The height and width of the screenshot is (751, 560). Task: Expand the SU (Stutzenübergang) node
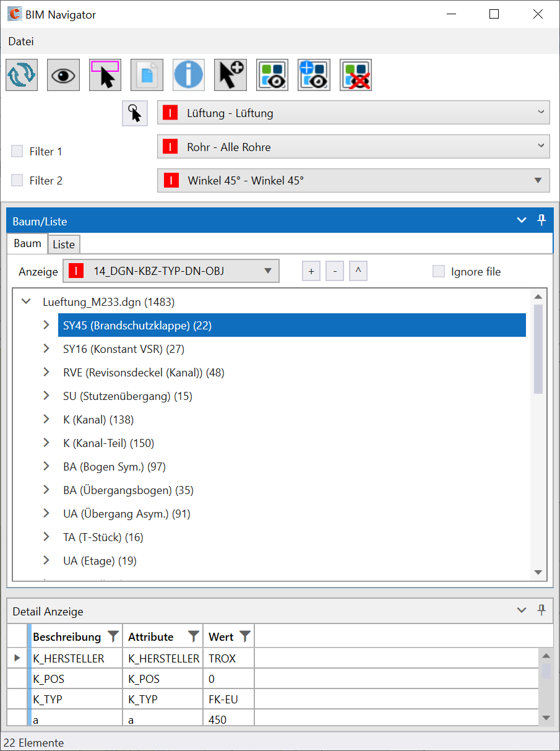tap(46, 396)
